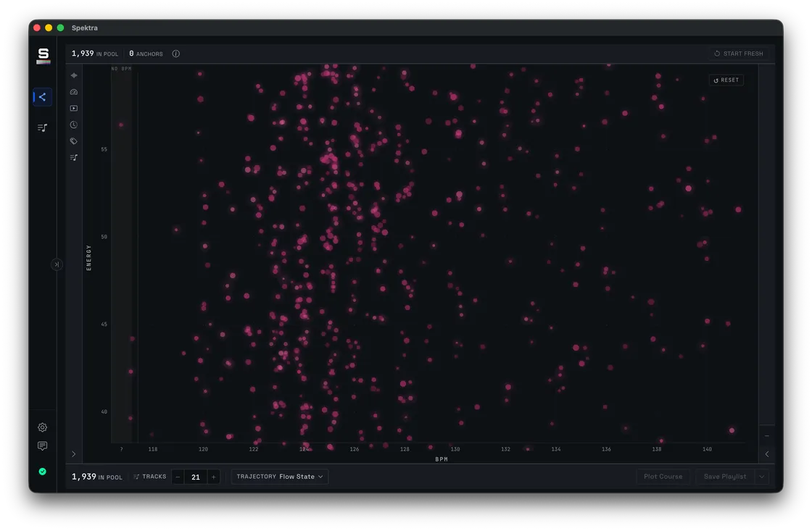The width and height of the screenshot is (812, 531).
Task: Click the Start Fresh button
Action: click(739, 54)
